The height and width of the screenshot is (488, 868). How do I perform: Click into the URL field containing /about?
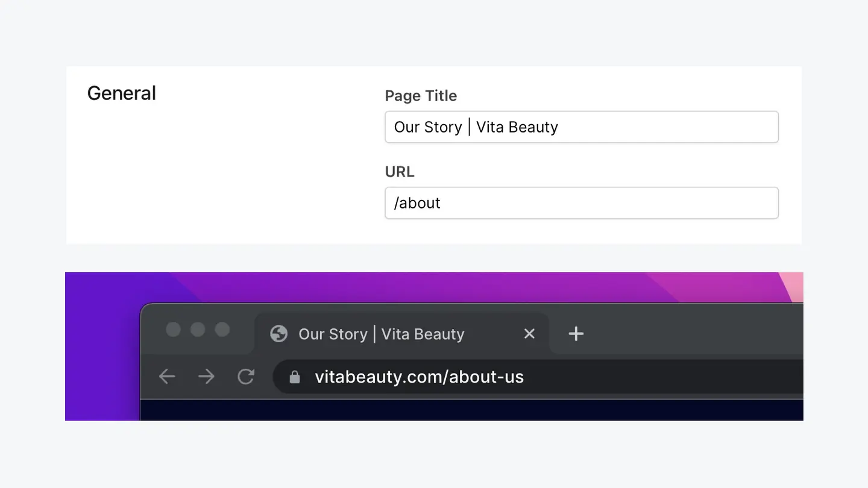(581, 203)
